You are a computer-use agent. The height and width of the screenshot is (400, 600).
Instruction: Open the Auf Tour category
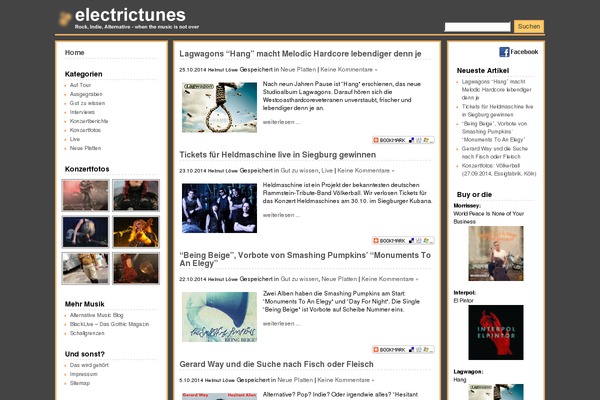pos(80,85)
